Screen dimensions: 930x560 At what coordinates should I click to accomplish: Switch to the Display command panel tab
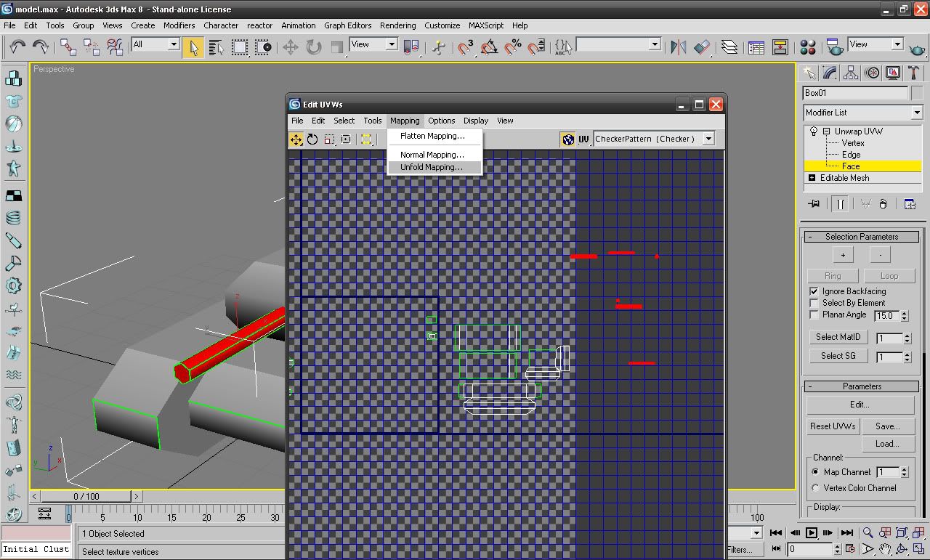point(893,73)
